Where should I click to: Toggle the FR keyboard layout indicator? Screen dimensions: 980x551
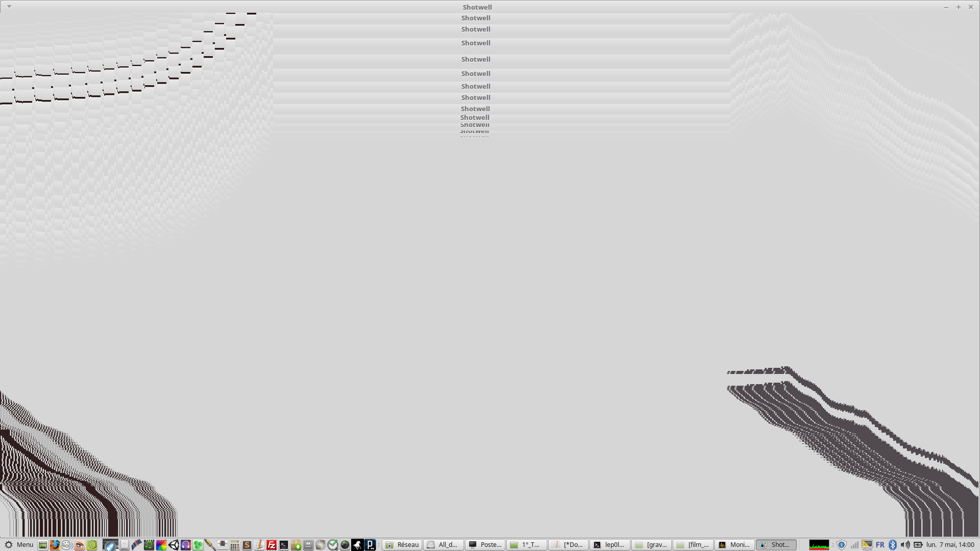(x=880, y=545)
